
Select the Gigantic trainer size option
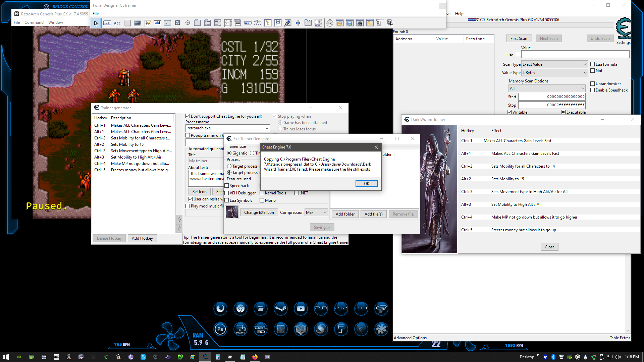229,153
